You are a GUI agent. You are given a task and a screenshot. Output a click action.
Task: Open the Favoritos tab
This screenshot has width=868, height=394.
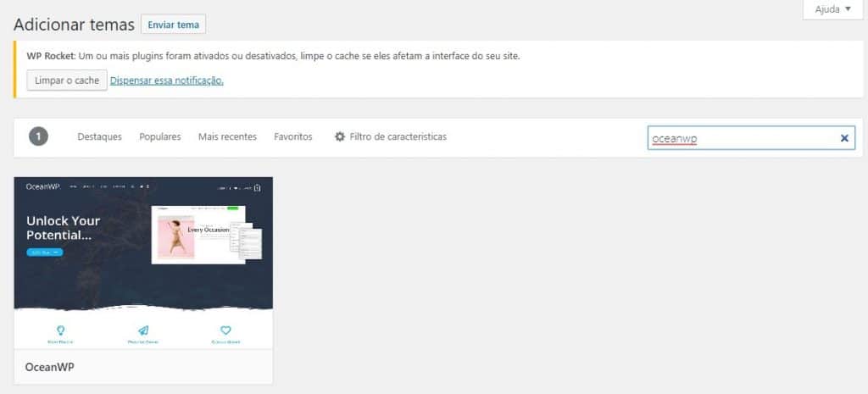292,136
